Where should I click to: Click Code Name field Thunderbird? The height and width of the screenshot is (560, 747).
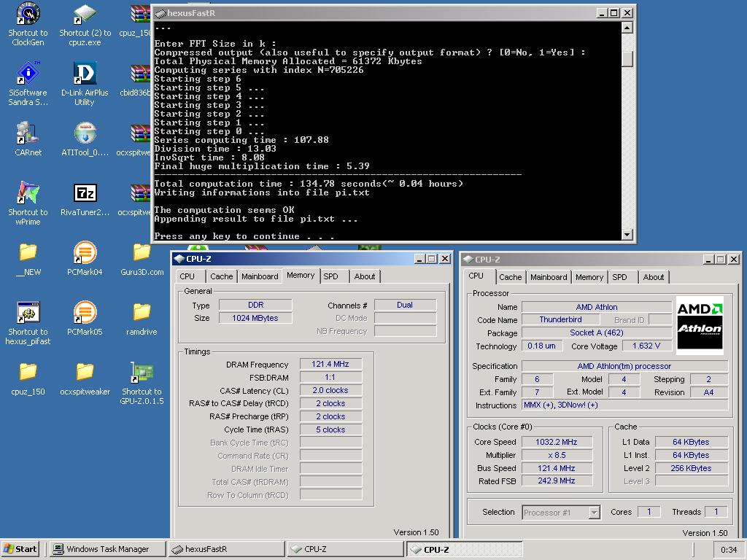[560, 319]
